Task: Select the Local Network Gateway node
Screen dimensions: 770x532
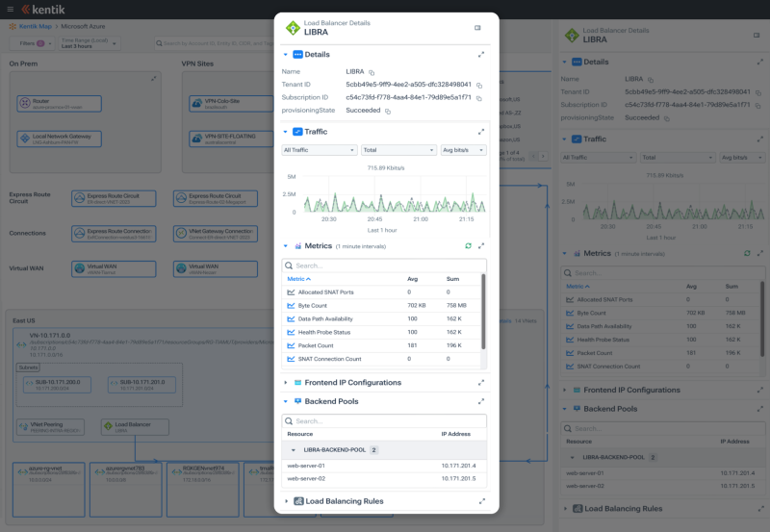Action: pos(60,139)
